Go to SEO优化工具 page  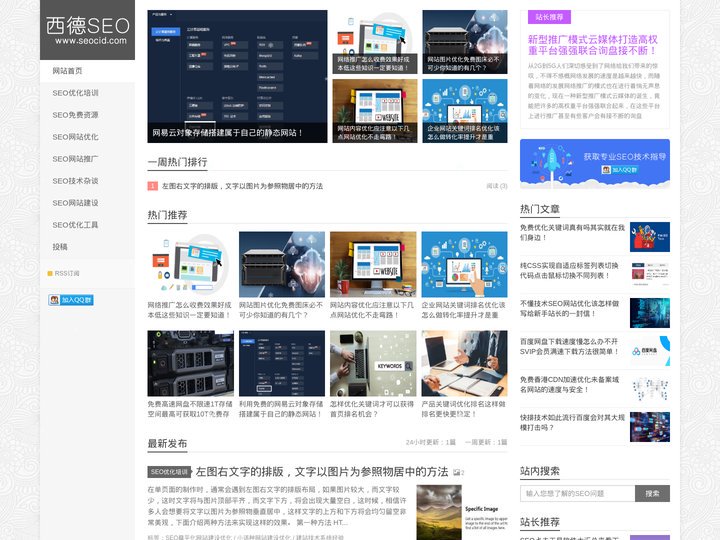tap(75, 225)
